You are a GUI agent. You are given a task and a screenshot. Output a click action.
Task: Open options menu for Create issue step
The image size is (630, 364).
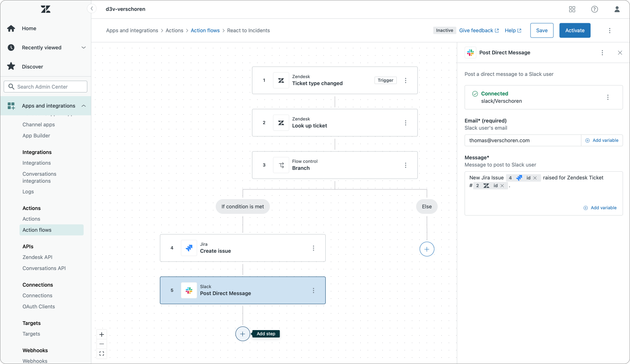[x=314, y=248]
